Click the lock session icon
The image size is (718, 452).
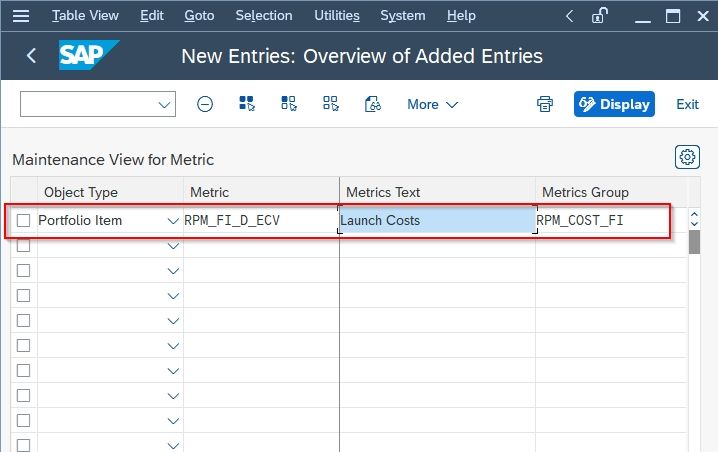(599, 16)
